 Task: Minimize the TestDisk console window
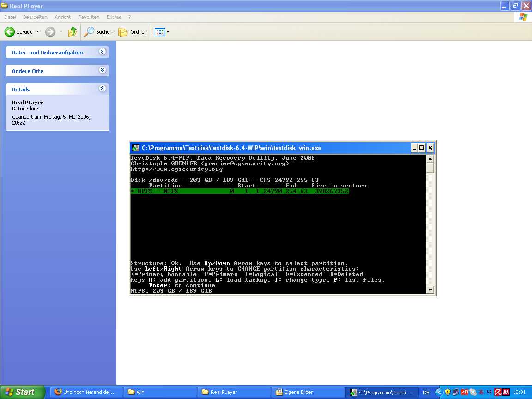tap(414, 148)
